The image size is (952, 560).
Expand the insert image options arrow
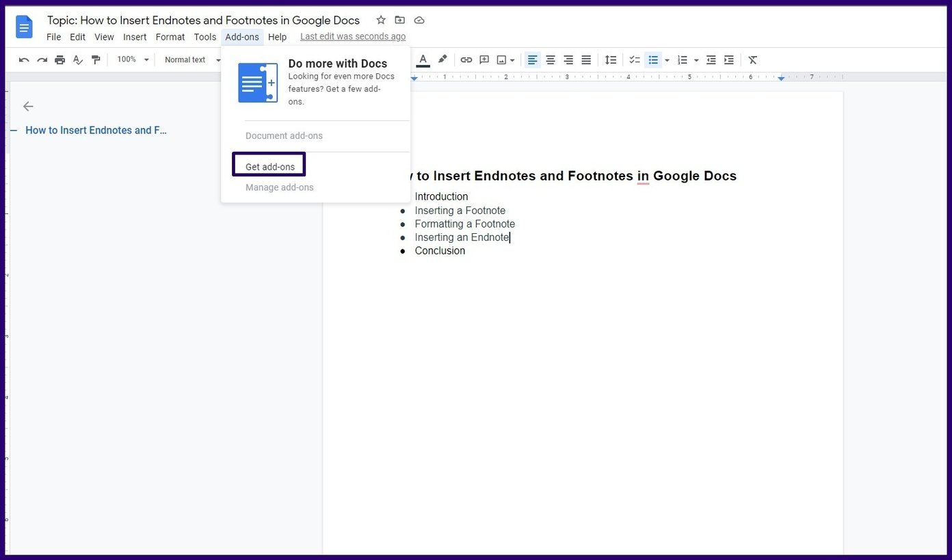pyautogui.click(x=512, y=60)
